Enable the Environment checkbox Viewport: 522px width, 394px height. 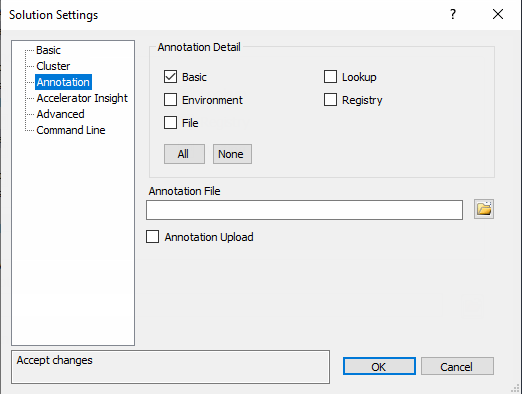pyautogui.click(x=170, y=100)
